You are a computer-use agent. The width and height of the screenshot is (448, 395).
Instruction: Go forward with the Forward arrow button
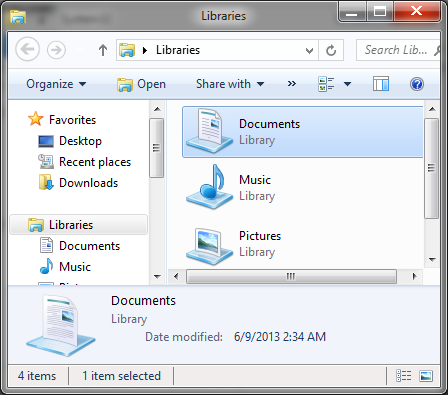[56, 50]
